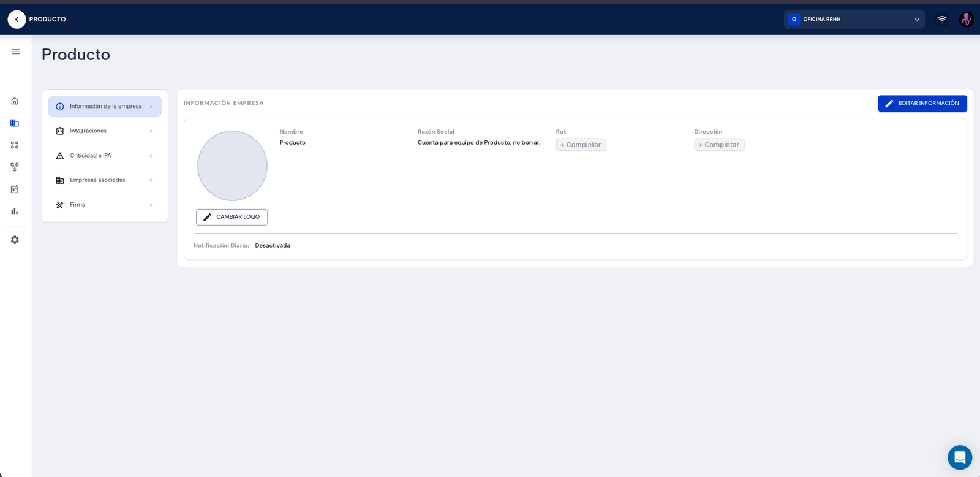The width and height of the screenshot is (980, 477).
Task: Go to home icon in sidebar
Action: [15, 101]
